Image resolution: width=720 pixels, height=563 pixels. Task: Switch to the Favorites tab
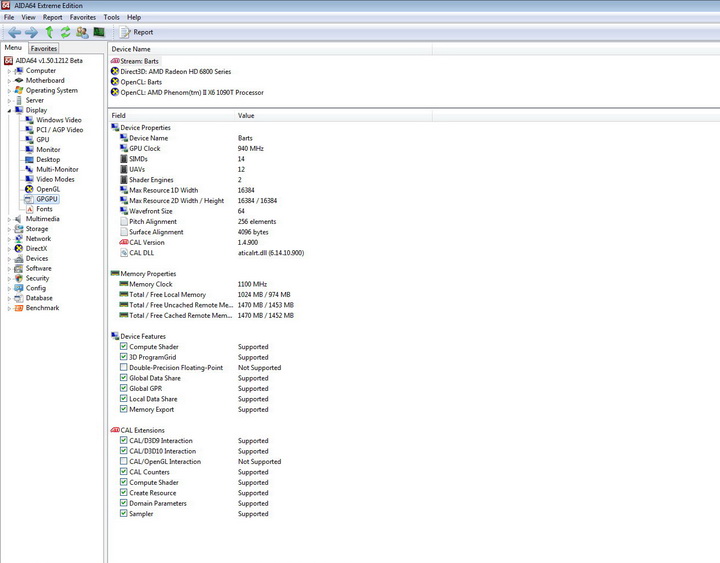(x=44, y=48)
